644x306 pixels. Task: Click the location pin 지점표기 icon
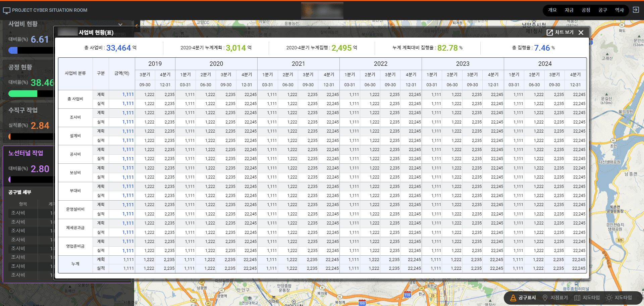(x=545, y=298)
